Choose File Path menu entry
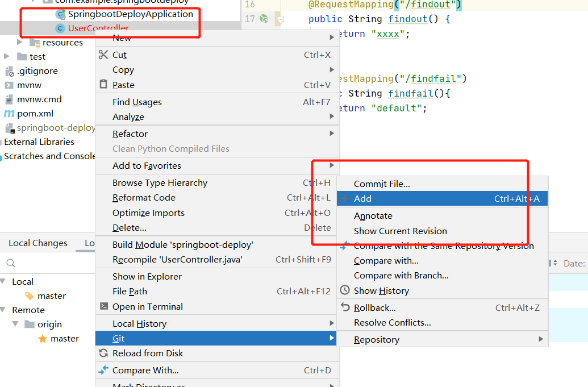Viewport: 588px width, 387px height. (216, 292)
